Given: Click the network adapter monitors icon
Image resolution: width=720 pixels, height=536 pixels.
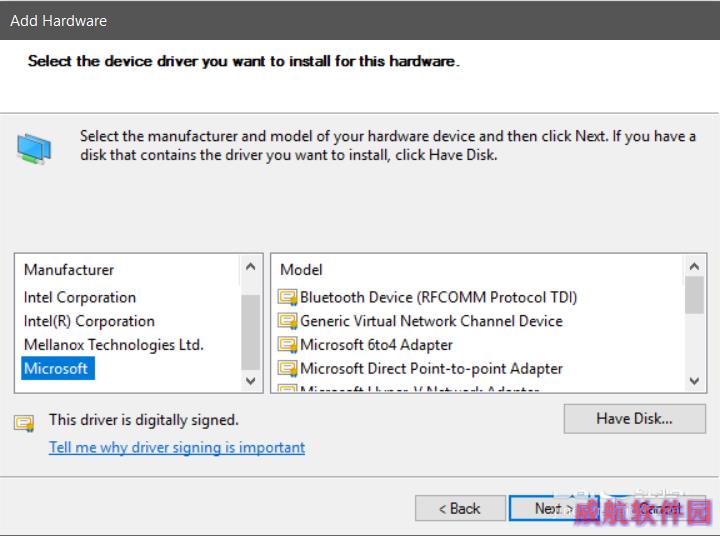Looking at the screenshot, I should (x=34, y=149).
